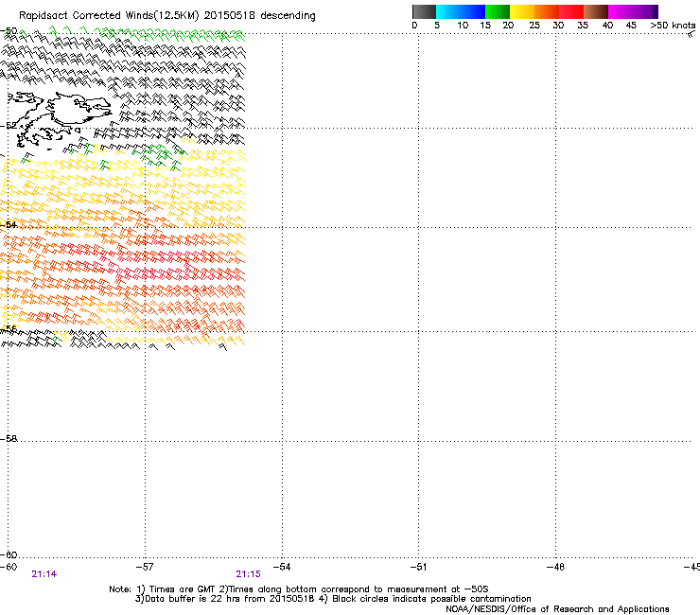Click the red 30-35 knots legend segment
700x615 pixels.
click(571, 11)
